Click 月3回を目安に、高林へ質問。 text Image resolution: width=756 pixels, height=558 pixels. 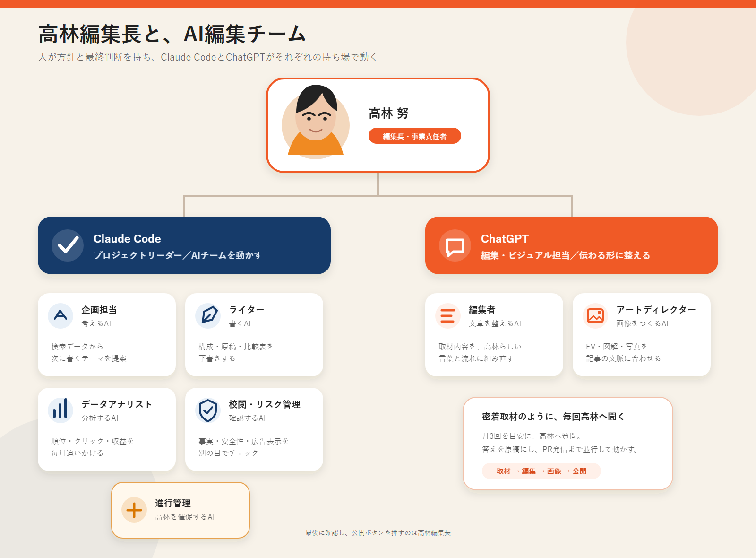point(532,436)
